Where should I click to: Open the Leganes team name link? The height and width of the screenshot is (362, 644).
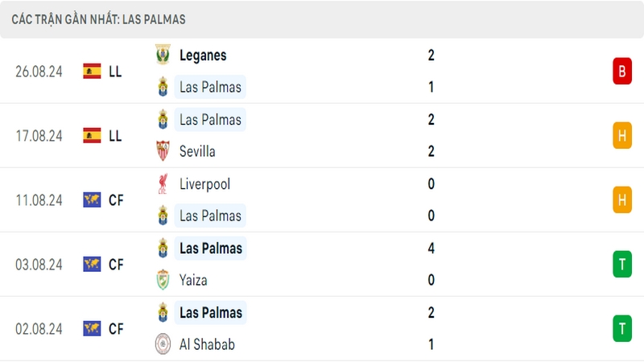[x=203, y=55]
